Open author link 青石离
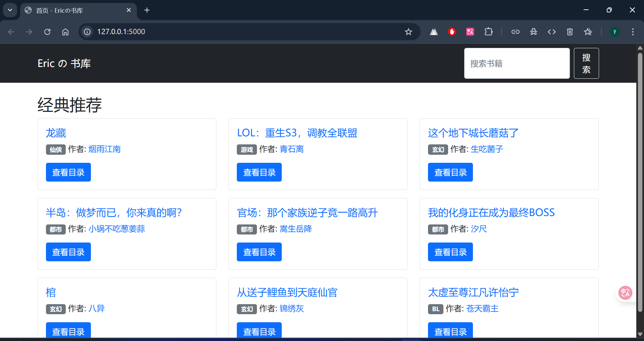Image resolution: width=644 pixels, height=341 pixels. pyautogui.click(x=292, y=149)
